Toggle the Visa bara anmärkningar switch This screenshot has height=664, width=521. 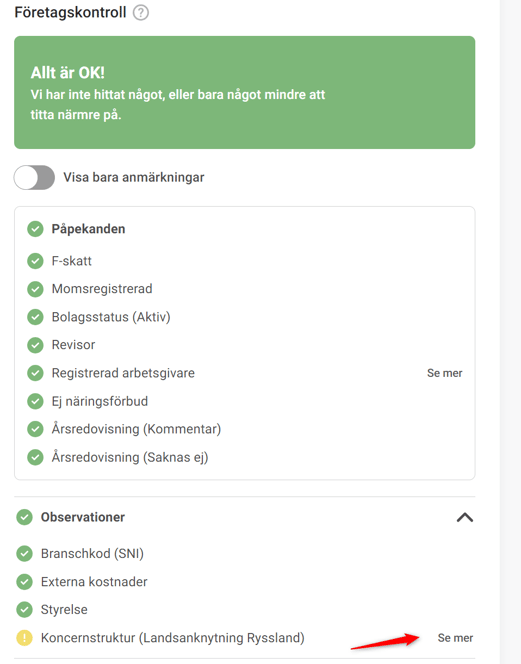tap(34, 177)
